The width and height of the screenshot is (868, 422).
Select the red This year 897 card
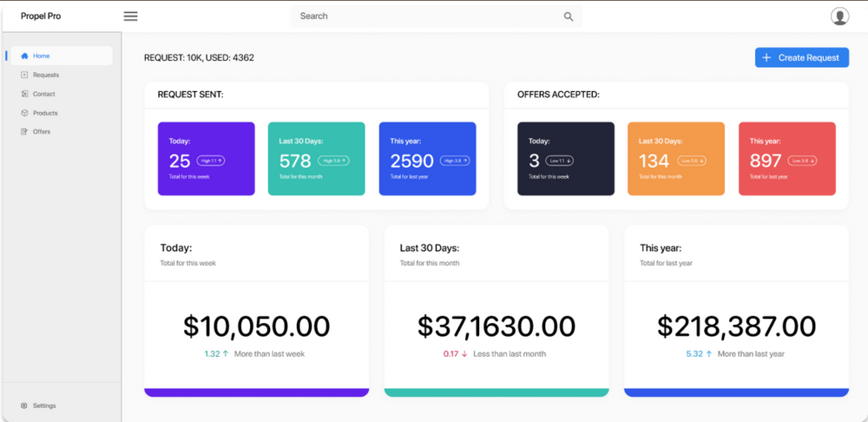787,159
